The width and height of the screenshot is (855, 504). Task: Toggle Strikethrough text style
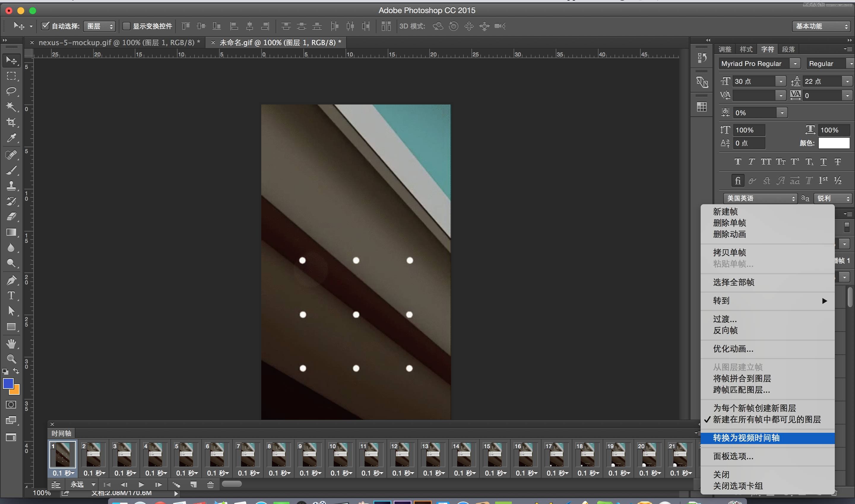tap(838, 162)
